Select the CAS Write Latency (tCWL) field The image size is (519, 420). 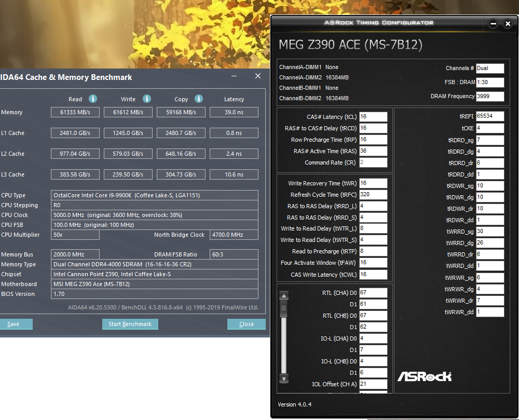point(373,274)
